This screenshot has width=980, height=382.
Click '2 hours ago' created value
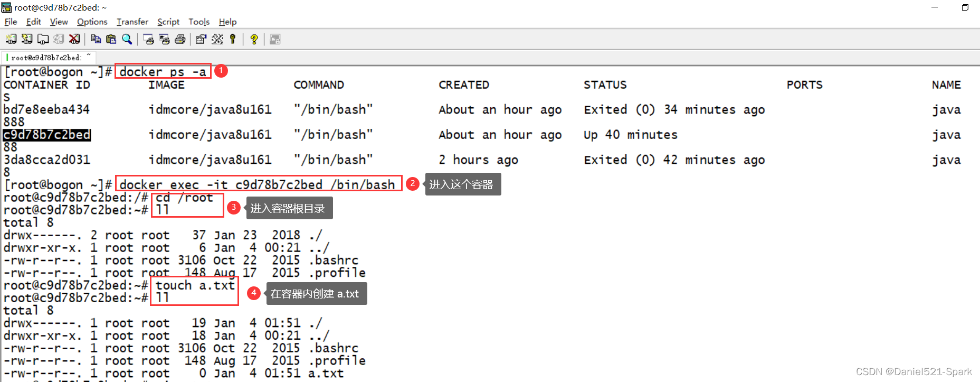pos(478,160)
